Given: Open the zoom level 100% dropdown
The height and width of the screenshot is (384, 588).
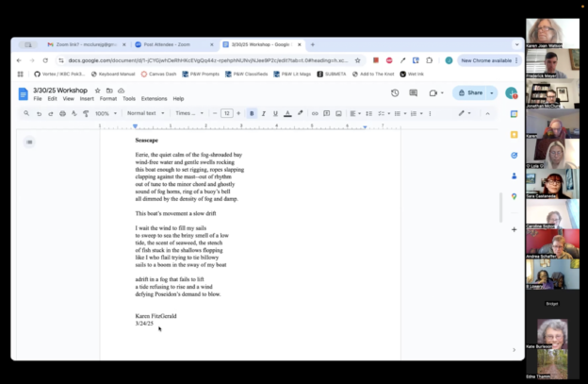Looking at the screenshot, I should coord(104,113).
